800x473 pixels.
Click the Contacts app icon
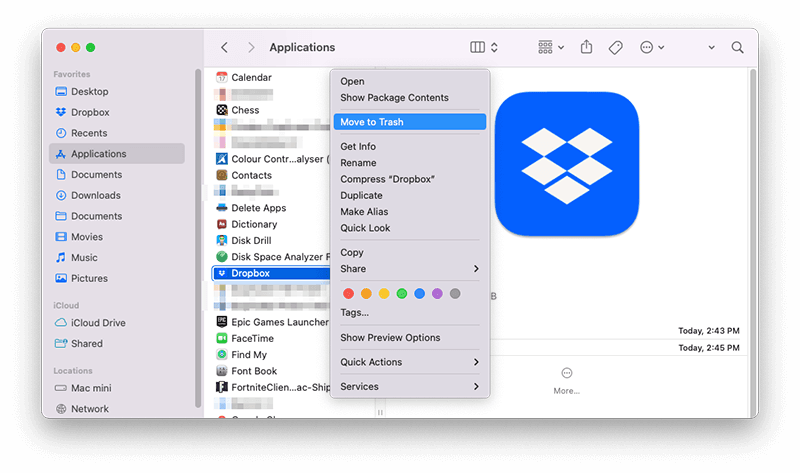click(221, 176)
